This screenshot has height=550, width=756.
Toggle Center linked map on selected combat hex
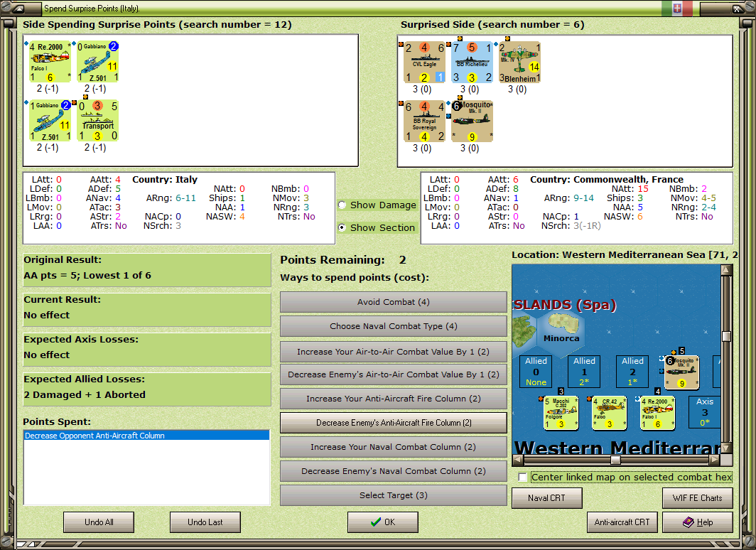[523, 478]
